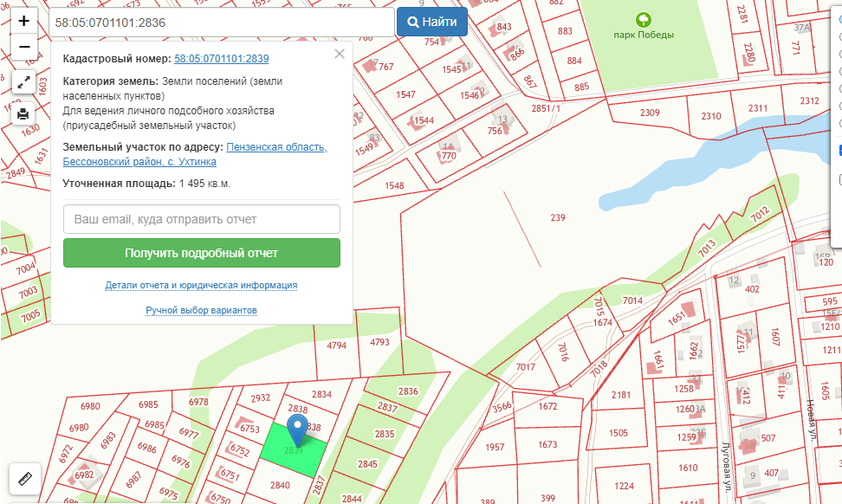Screen dimensions: 842x504
Task: Click parcel 7003 on the map
Action: click(x=28, y=292)
